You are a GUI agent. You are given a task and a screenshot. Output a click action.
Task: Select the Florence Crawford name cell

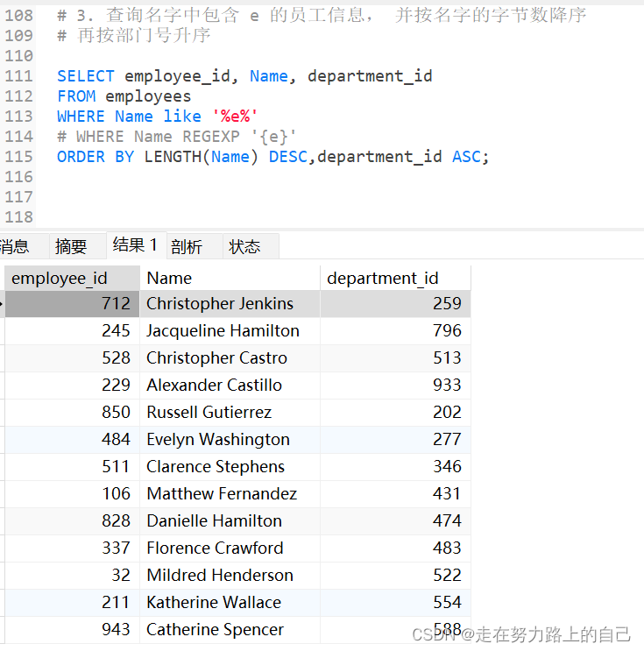click(x=230, y=548)
